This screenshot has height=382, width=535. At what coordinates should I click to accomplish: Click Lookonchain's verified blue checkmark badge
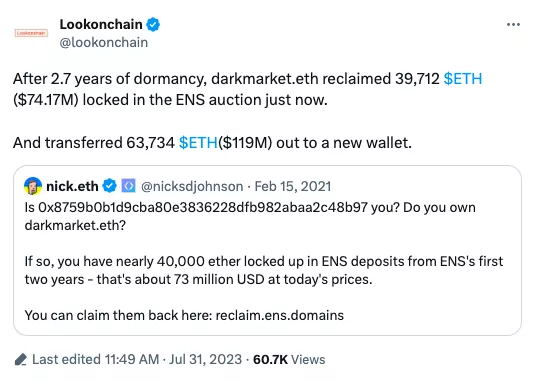coord(153,25)
